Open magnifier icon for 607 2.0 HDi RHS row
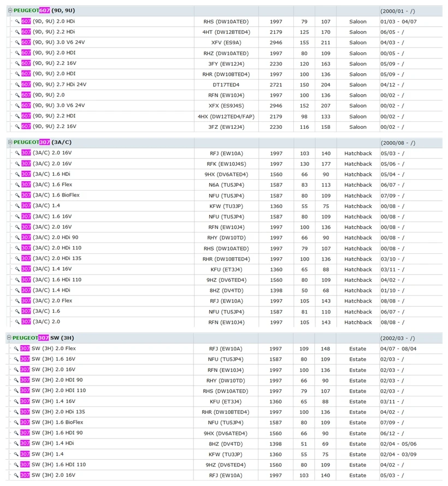 17,21
